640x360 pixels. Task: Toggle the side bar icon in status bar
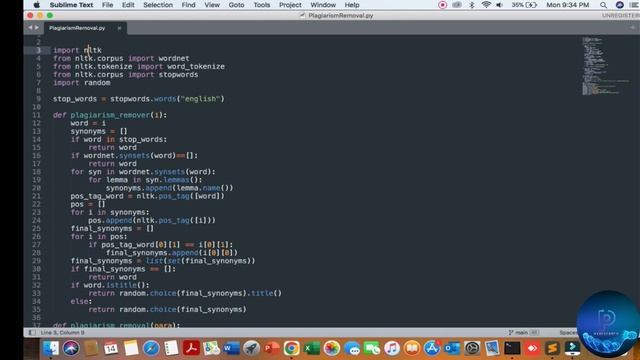coord(31,333)
